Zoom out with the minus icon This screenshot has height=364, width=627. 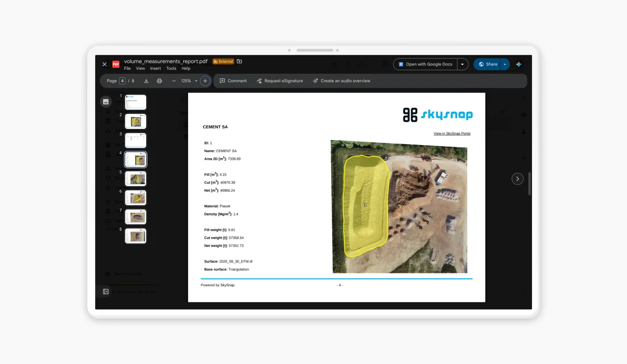pyautogui.click(x=174, y=81)
